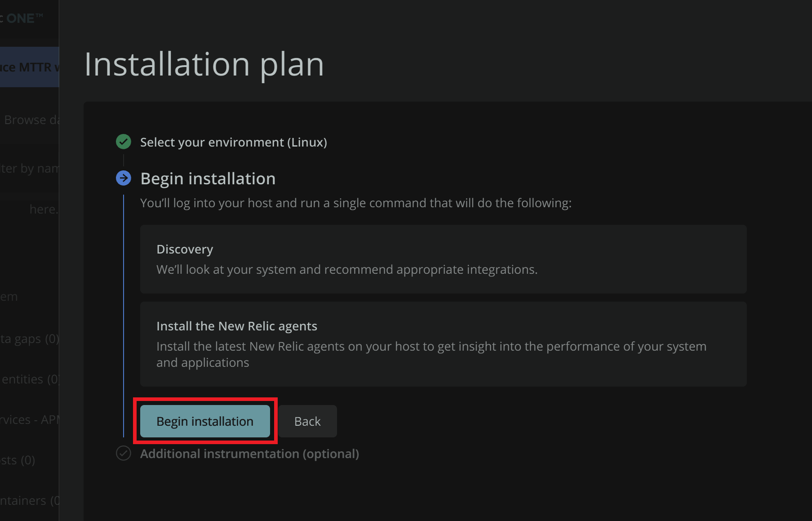This screenshot has width=812, height=521.
Task: Click the 'Install the latest New Relic agents' description
Action: [431, 354]
